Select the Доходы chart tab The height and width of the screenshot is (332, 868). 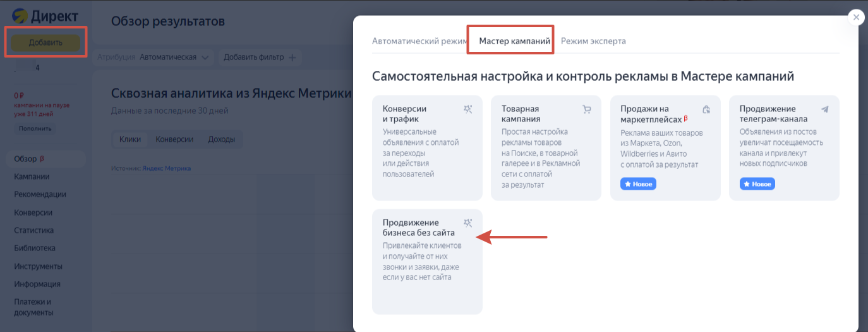tap(221, 139)
